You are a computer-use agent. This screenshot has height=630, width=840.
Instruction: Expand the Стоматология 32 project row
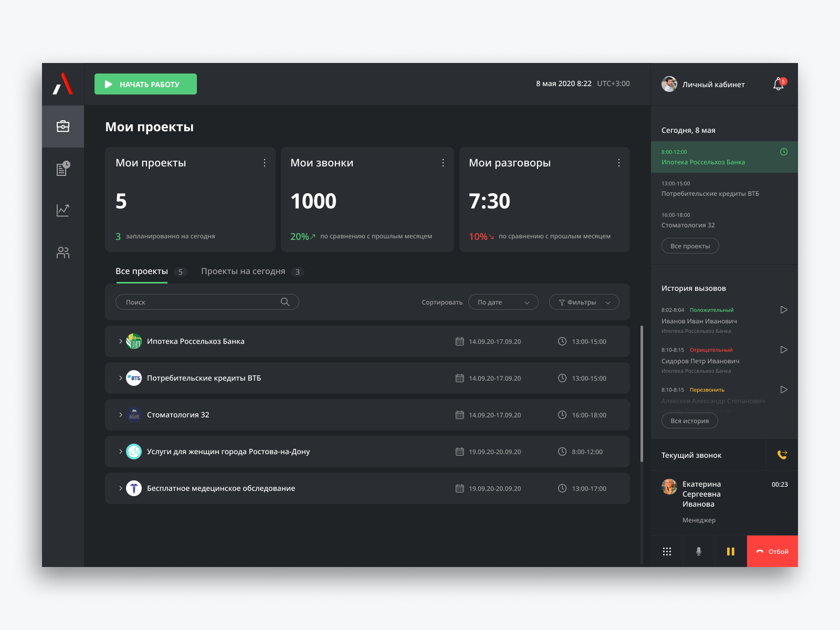[120, 414]
